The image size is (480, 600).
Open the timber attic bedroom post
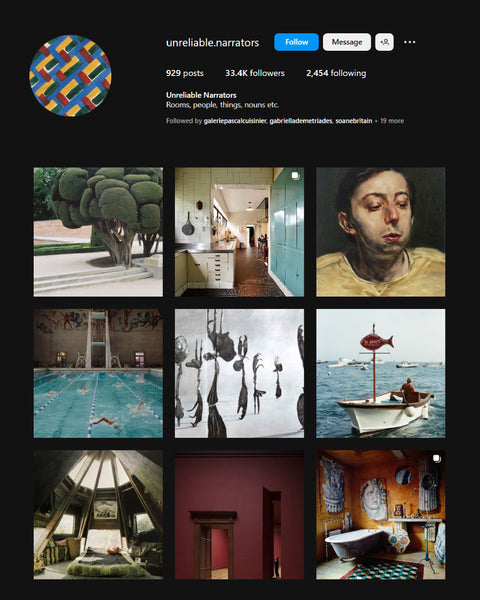tap(98, 515)
